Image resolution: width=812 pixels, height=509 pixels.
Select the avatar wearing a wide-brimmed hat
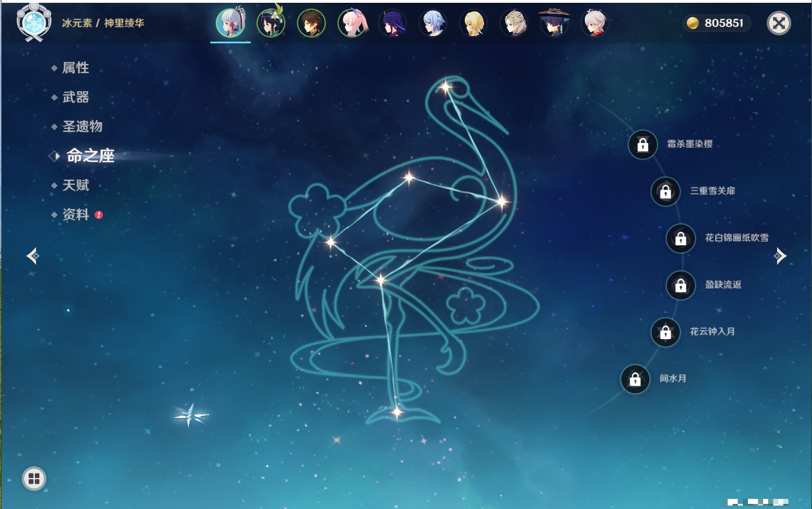coord(554,23)
